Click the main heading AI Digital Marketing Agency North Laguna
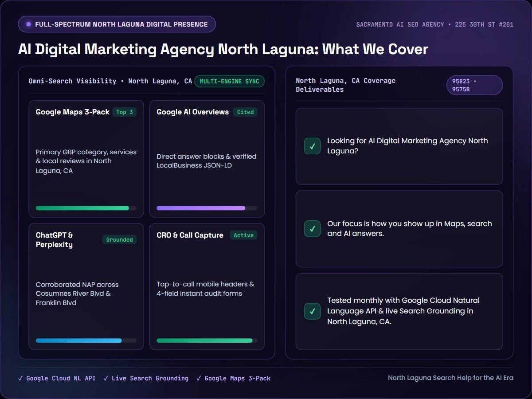The width and height of the screenshot is (532, 399). click(223, 49)
